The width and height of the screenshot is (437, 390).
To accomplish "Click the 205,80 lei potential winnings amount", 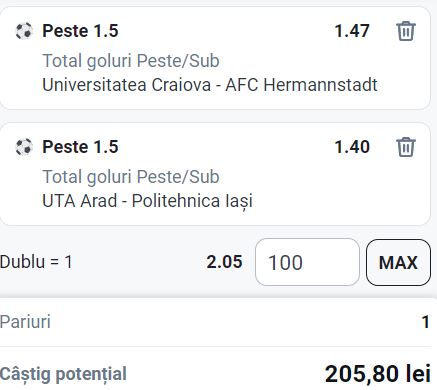I will tap(378, 374).
